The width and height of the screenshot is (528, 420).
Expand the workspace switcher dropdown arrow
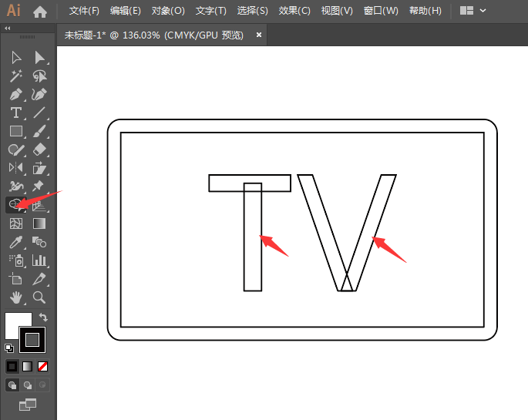pos(483,11)
